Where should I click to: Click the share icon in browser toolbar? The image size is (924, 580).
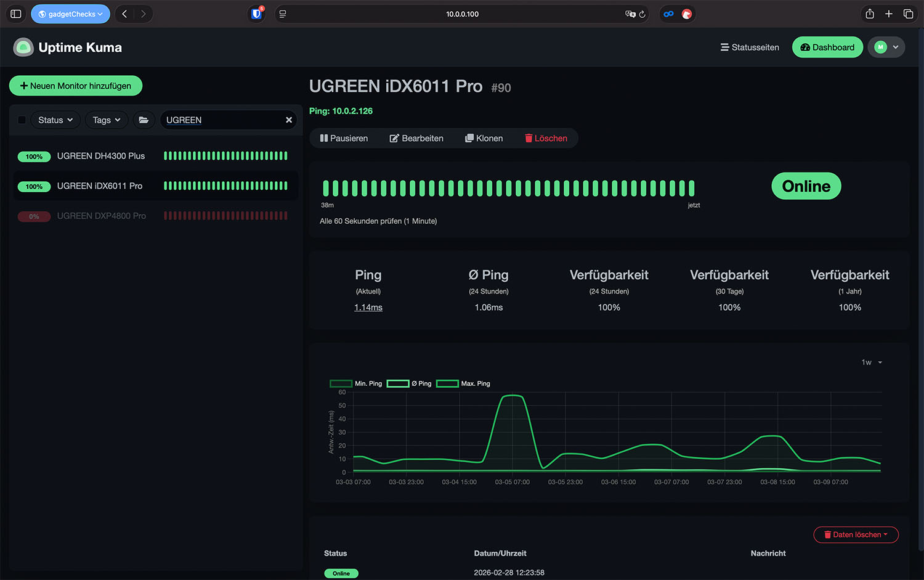point(869,14)
